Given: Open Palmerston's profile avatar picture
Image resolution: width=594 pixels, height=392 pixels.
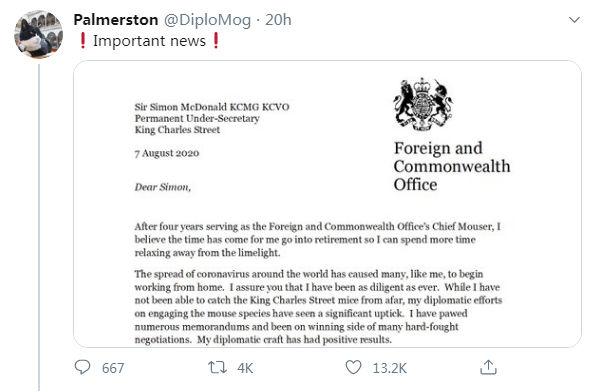Looking at the screenshot, I should tap(39, 34).
